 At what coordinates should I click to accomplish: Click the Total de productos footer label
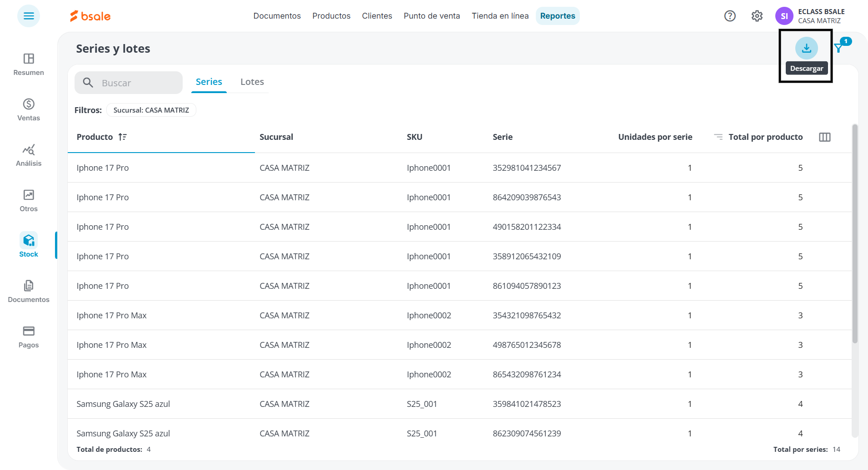coord(109,449)
